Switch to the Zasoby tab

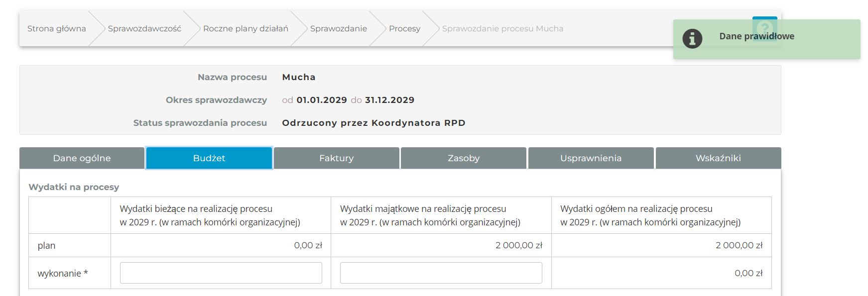[464, 158]
